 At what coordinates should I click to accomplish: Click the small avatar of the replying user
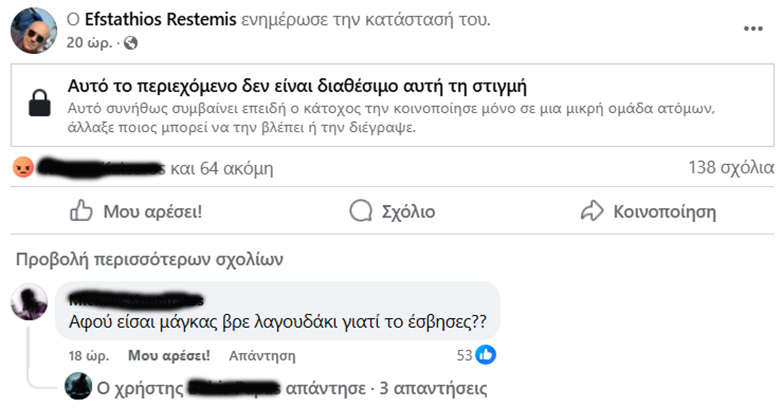tap(77, 386)
